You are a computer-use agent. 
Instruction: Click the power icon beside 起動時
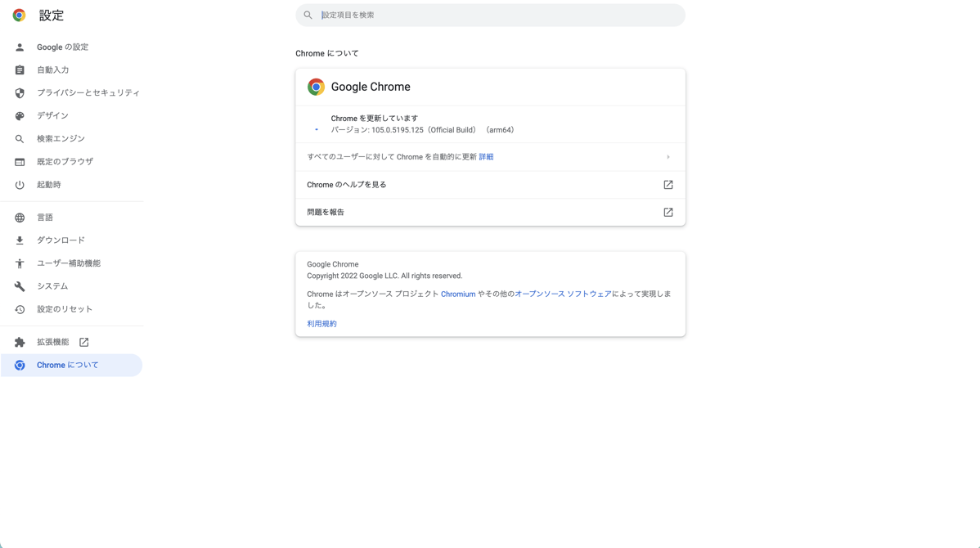(20, 185)
